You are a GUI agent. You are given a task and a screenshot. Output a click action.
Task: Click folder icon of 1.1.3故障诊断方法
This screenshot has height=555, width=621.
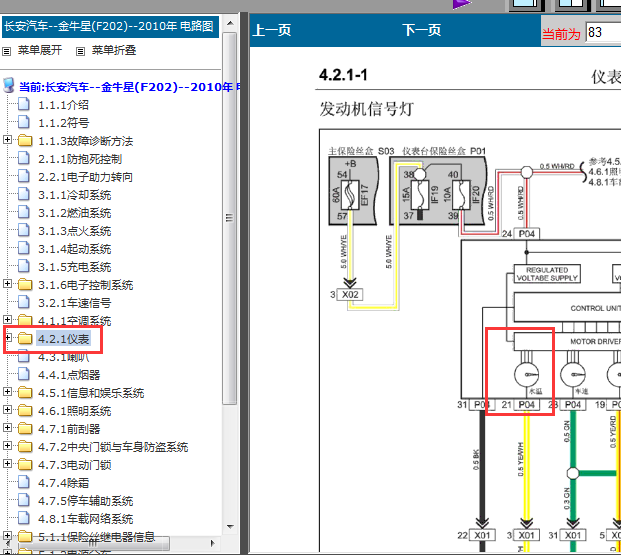point(25,141)
